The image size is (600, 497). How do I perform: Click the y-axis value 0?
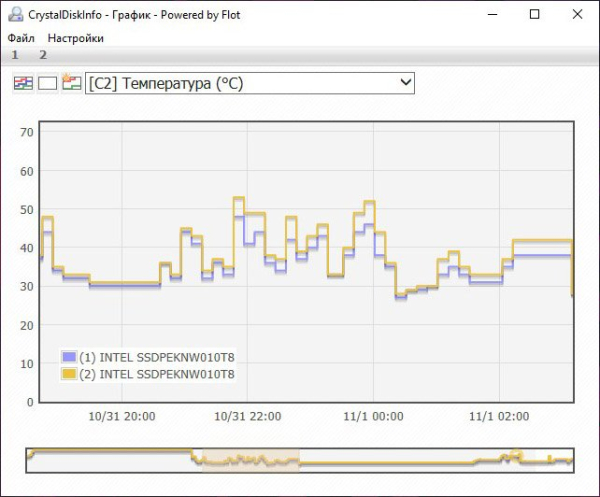[x=30, y=402]
